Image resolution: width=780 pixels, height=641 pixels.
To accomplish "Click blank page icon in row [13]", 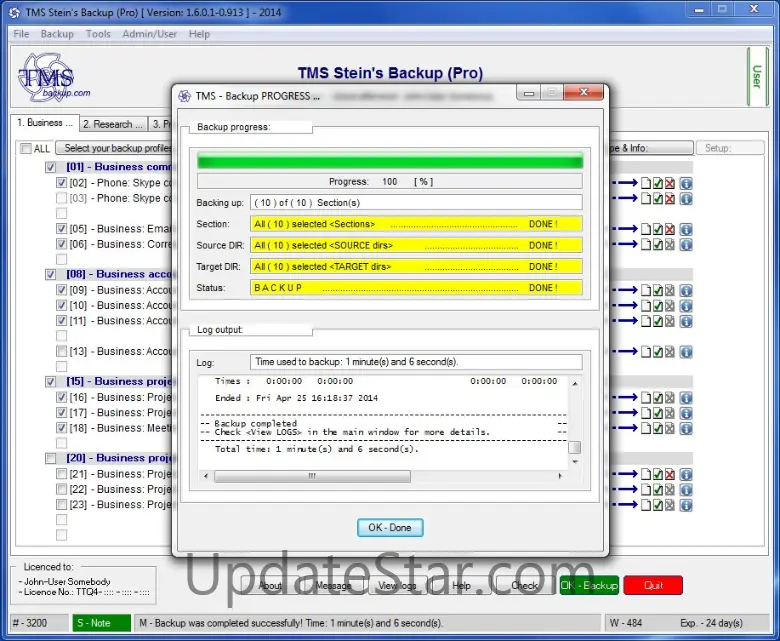I will coord(646,352).
